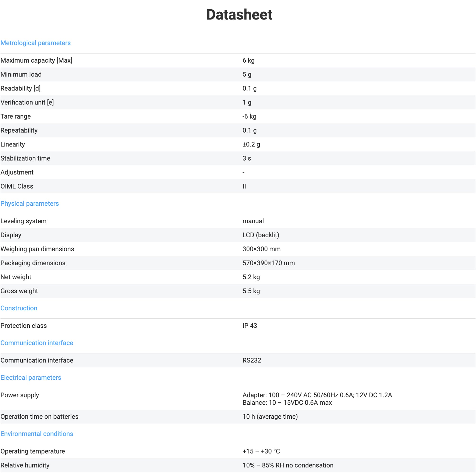Click the Readability [d] row label
Viewport: 476px width, 476px height.
point(20,88)
